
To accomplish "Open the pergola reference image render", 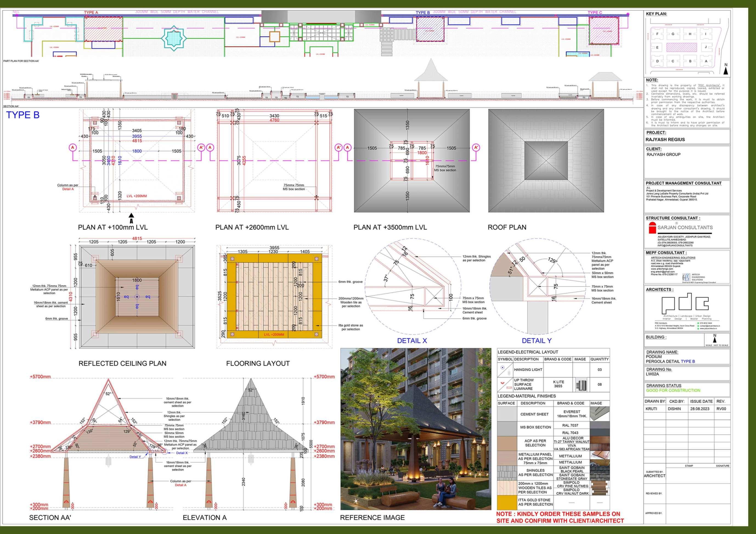I will 416,429.
